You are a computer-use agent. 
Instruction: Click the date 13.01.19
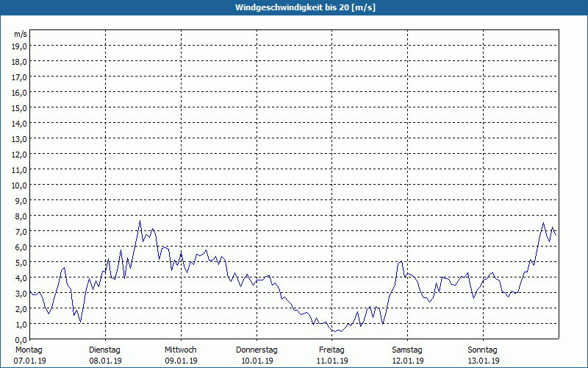pos(484,361)
